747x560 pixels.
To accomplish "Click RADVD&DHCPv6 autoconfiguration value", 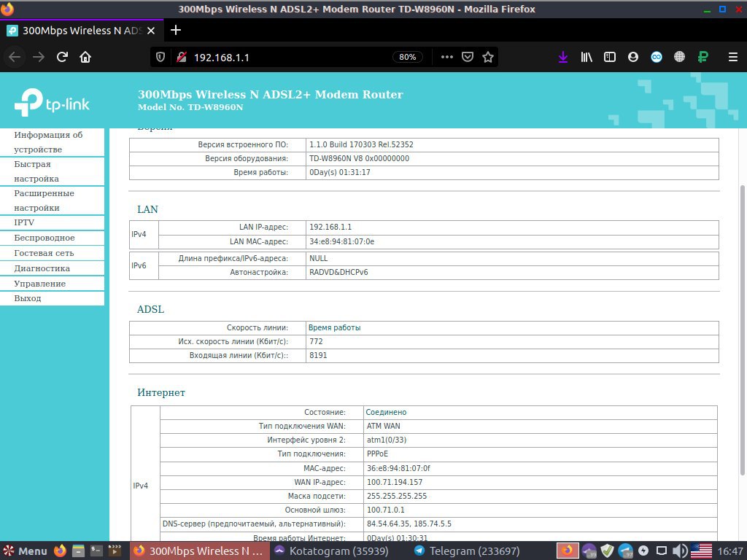I will coord(338,273).
